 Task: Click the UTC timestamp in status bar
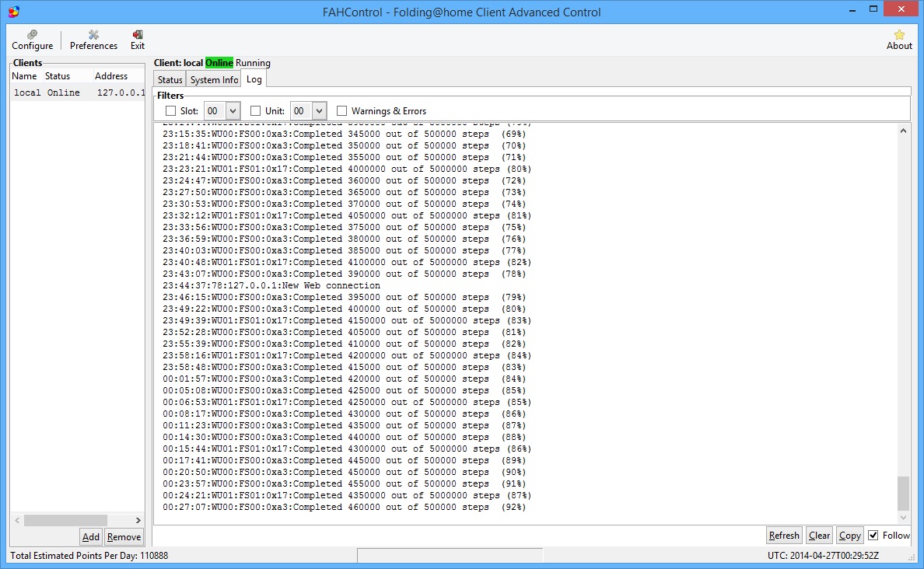pyautogui.click(x=823, y=556)
